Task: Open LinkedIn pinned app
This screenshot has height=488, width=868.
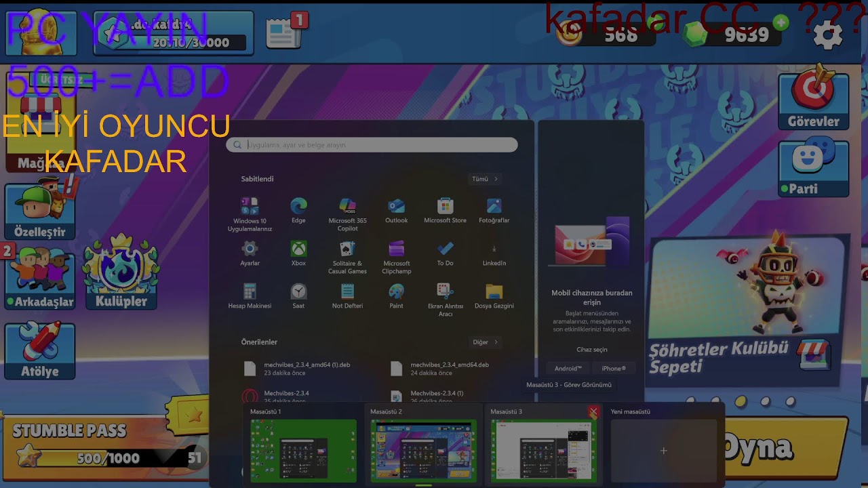Action: (494, 253)
